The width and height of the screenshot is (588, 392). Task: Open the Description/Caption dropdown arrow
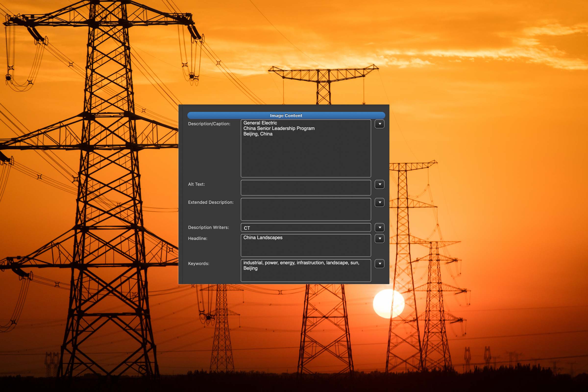point(380,124)
